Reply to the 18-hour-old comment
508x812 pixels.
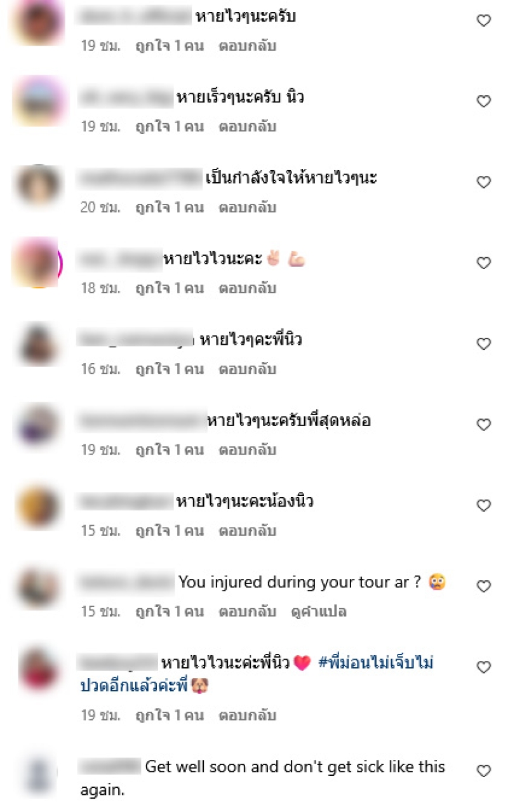tap(248, 288)
